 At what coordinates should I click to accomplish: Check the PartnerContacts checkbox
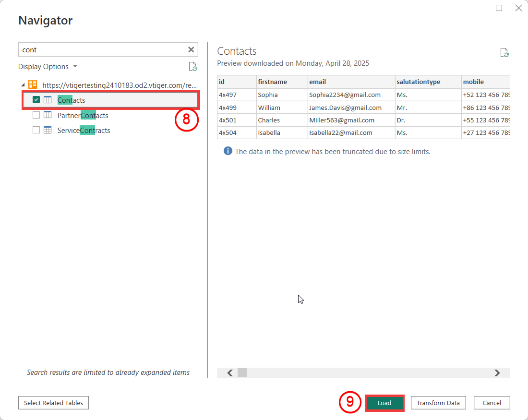coord(36,115)
